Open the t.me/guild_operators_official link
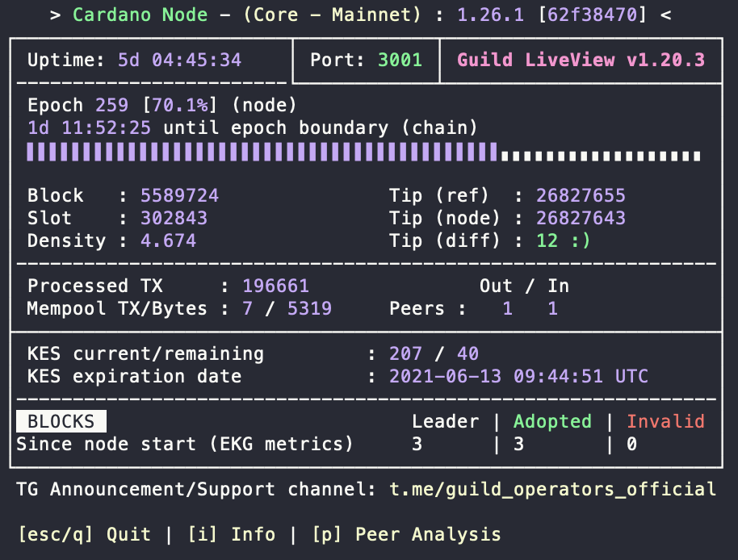Image resolution: width=738 pixels, height=560 pixels. tap(553, 490)
